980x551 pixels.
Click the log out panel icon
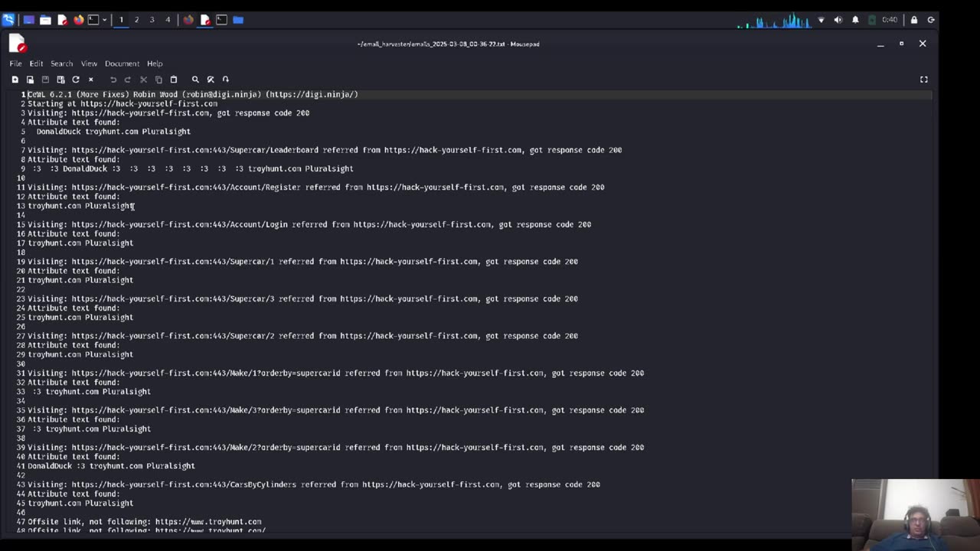931,20
